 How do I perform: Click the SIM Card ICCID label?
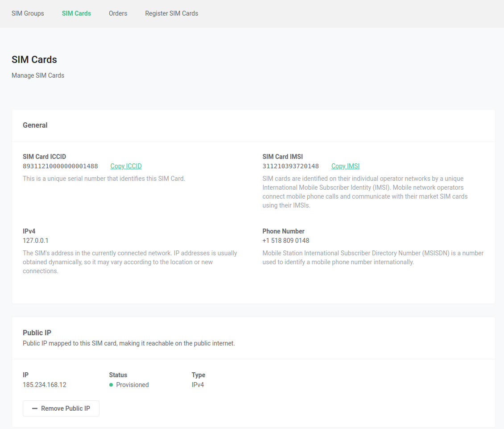44,157
